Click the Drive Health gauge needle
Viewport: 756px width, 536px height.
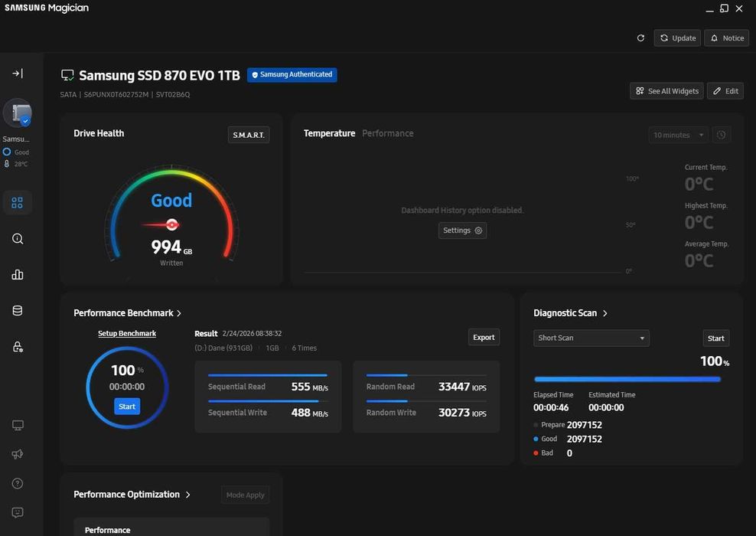pyautogui.click(x=161, y=224)
